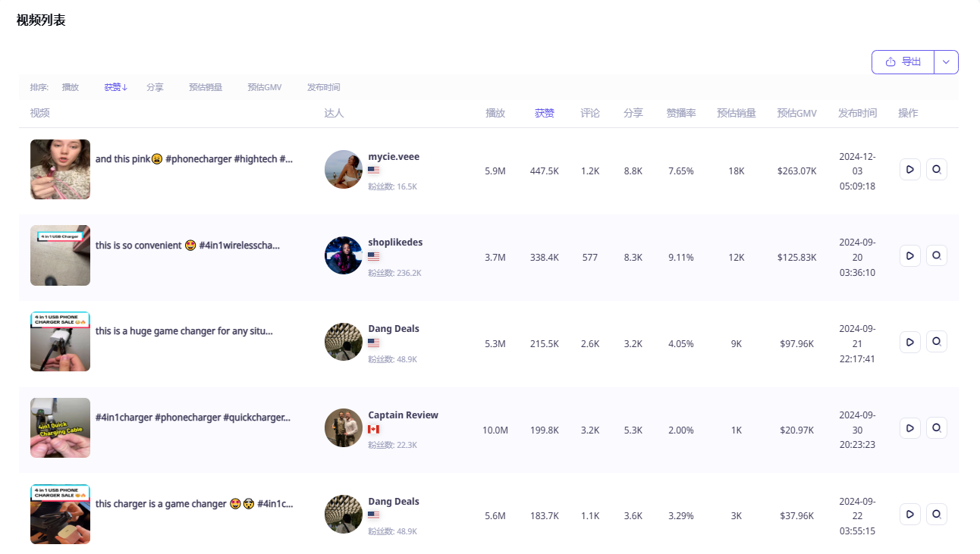Toggle 获赞 descending sort order
The width and height of the screenshot is (980, 554).
115,87
